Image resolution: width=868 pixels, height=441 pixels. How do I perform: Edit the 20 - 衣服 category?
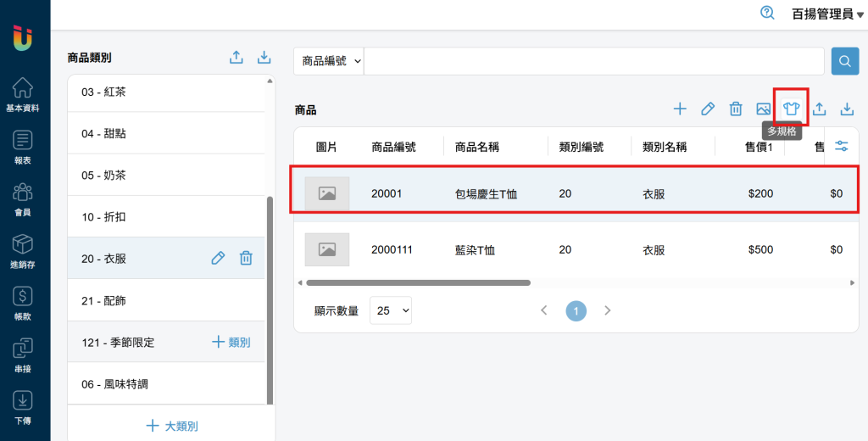218,258
